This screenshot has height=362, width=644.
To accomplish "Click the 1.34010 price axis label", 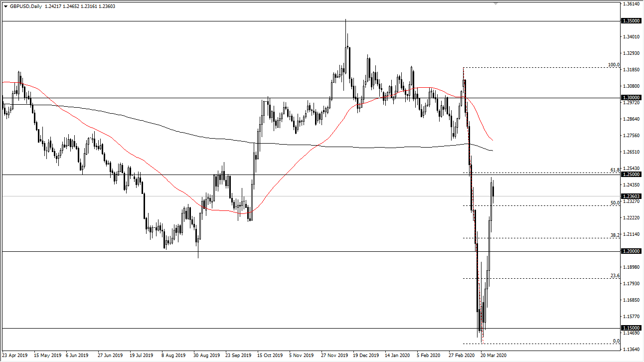I will pos(632,37).
